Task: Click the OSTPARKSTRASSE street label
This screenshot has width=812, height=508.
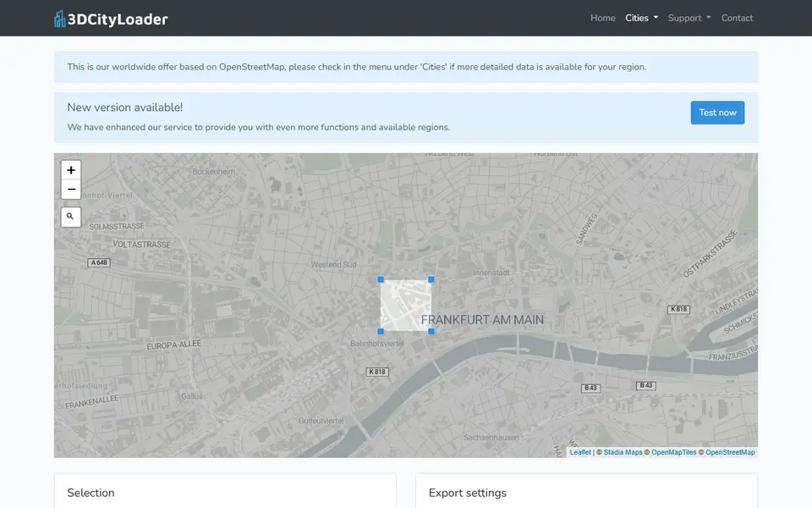Action: pyautogui.click(x=710, y=254)
